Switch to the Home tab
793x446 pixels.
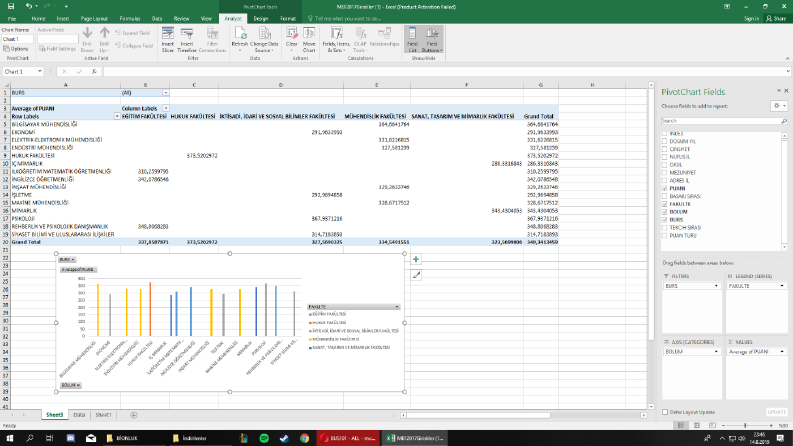click(38, 19)
